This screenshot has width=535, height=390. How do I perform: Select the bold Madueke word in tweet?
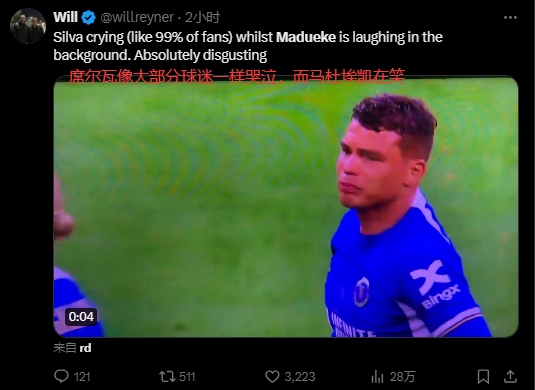[306, 37]
